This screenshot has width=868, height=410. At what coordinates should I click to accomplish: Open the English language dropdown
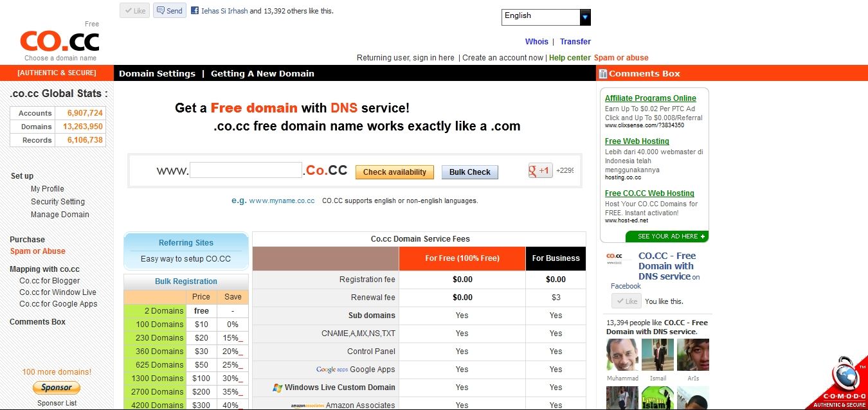546,17
